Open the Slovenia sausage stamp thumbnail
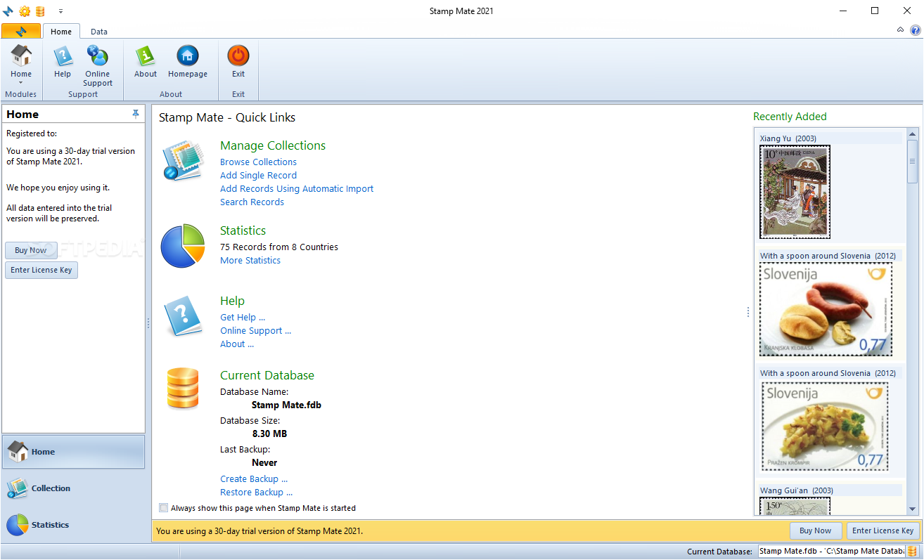924x560 pixels. point(826,309)
